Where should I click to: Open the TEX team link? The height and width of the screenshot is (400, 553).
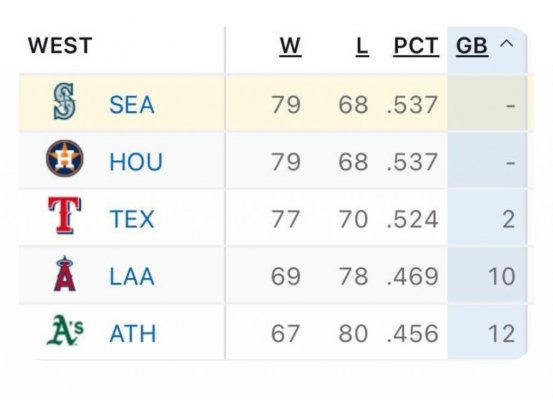132,219
